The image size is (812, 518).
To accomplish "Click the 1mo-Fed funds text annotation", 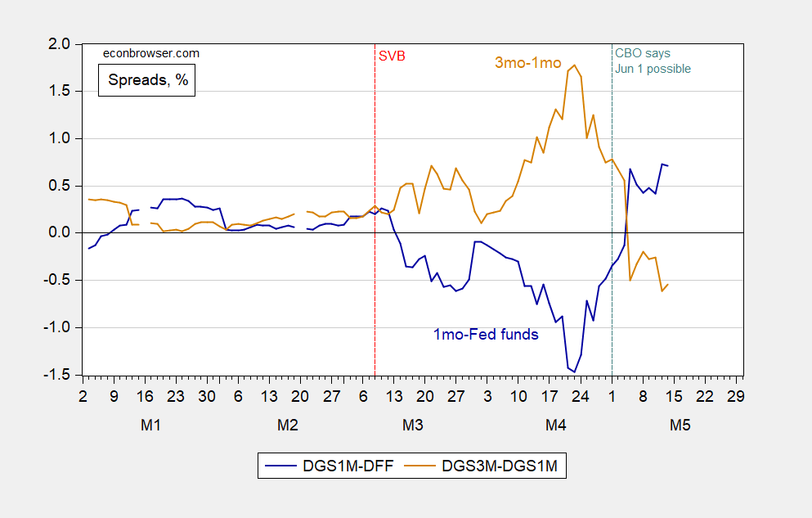I will pyautogui.click(x=486, y=335).
